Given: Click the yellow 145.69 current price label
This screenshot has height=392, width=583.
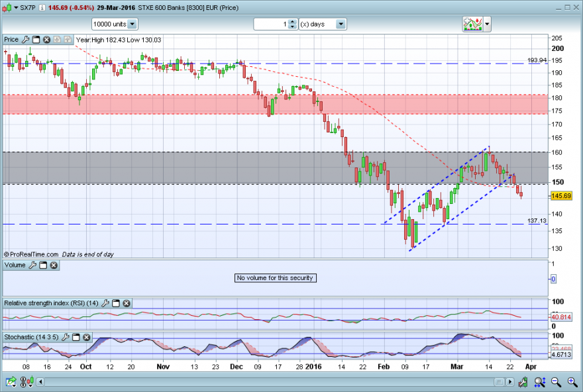Looking at the screenshot, I should point(561,196).
